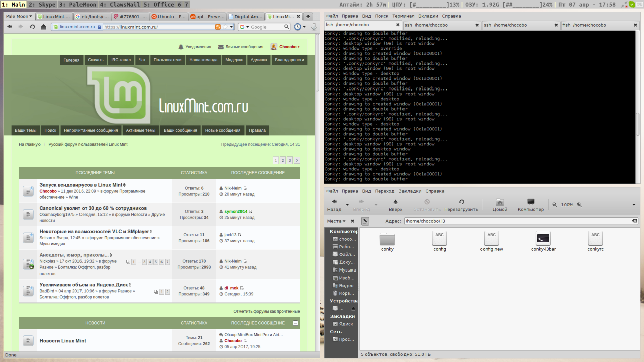This screenshot has height=362, width=644.
Task: Select the config text file
Action: [439, 242]
